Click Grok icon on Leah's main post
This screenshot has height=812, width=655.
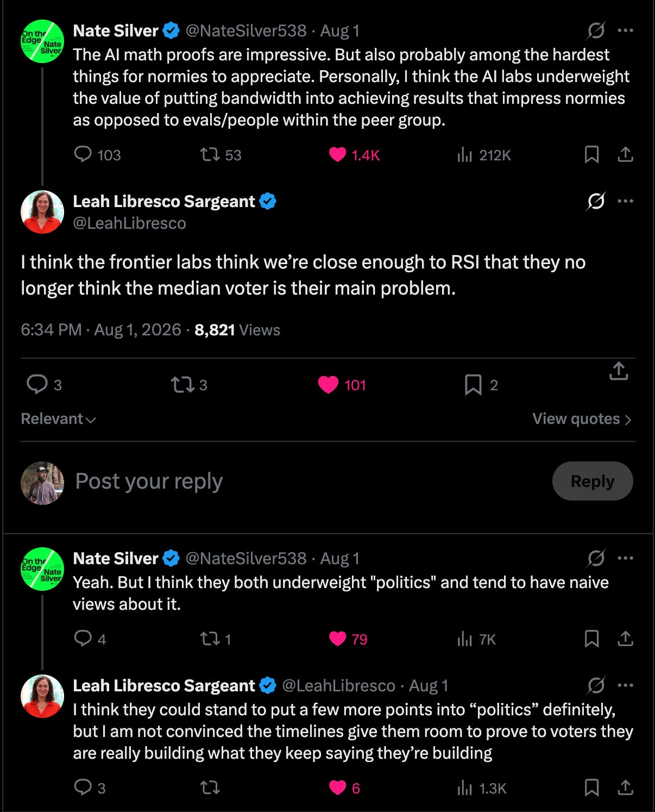596,201
